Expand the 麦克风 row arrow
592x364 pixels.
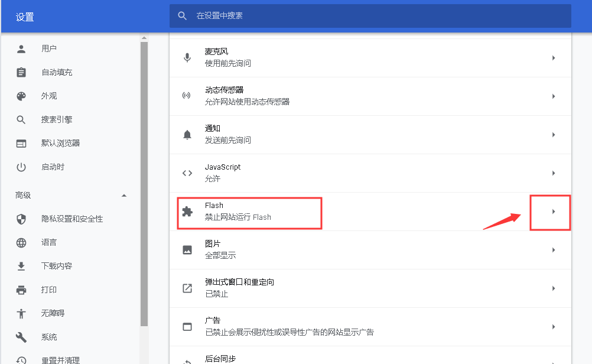coord(554,58)
